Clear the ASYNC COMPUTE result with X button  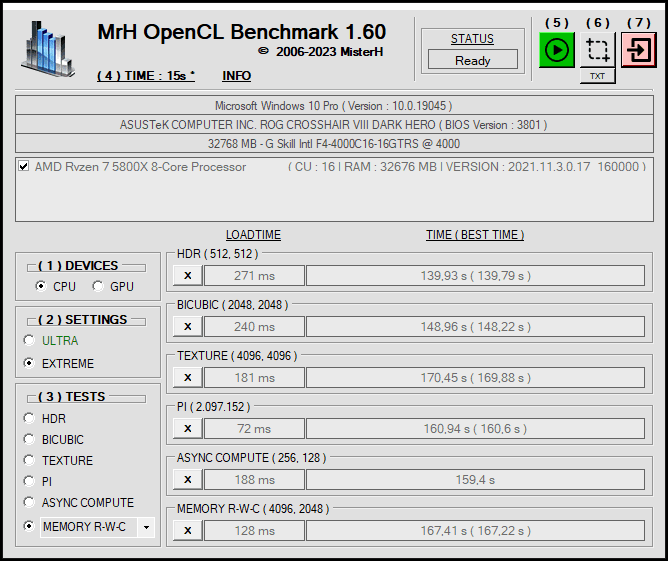pos(187,480)
